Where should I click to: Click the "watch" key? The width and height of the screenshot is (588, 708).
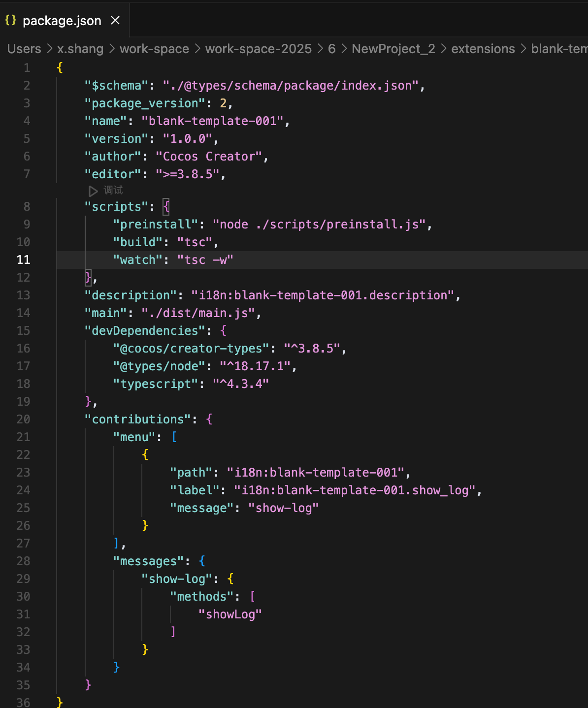point(138,259)
